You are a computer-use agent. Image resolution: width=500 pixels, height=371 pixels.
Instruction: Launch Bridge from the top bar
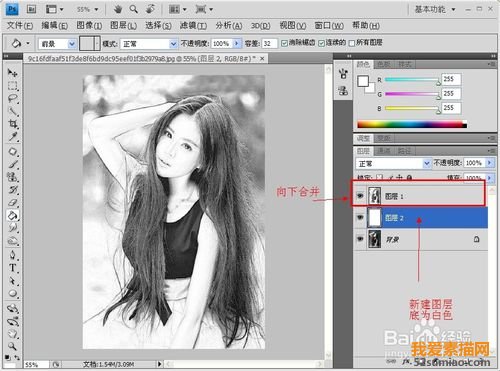click(32, 9)
